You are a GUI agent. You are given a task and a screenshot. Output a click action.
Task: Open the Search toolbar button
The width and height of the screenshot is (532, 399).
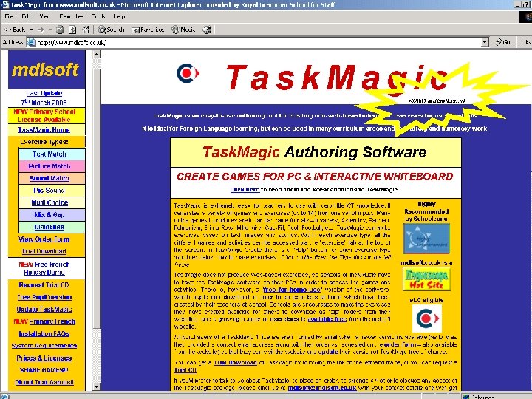(x=112, y=30)
